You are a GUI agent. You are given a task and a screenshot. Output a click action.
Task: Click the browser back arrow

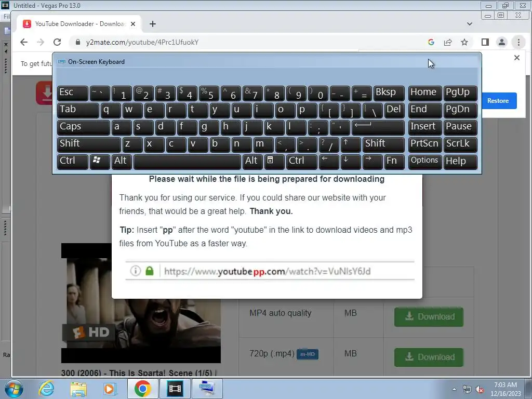[24, 42]
